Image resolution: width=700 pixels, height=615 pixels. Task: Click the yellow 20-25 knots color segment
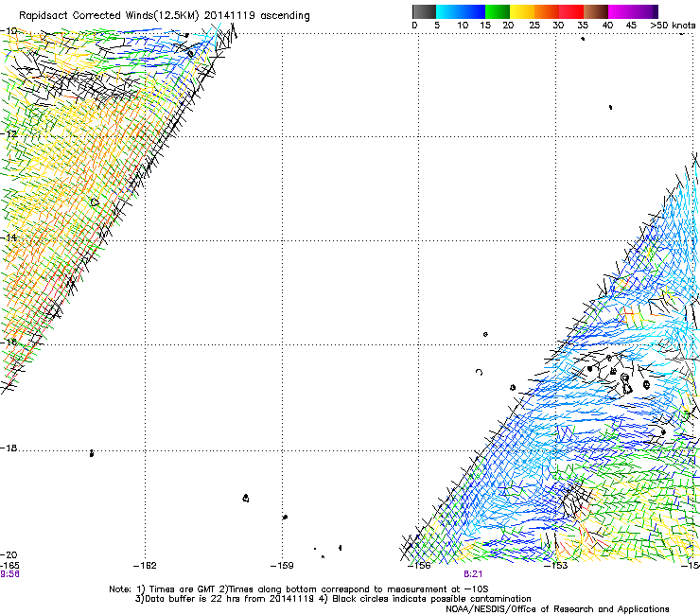[x=522, y=11]
